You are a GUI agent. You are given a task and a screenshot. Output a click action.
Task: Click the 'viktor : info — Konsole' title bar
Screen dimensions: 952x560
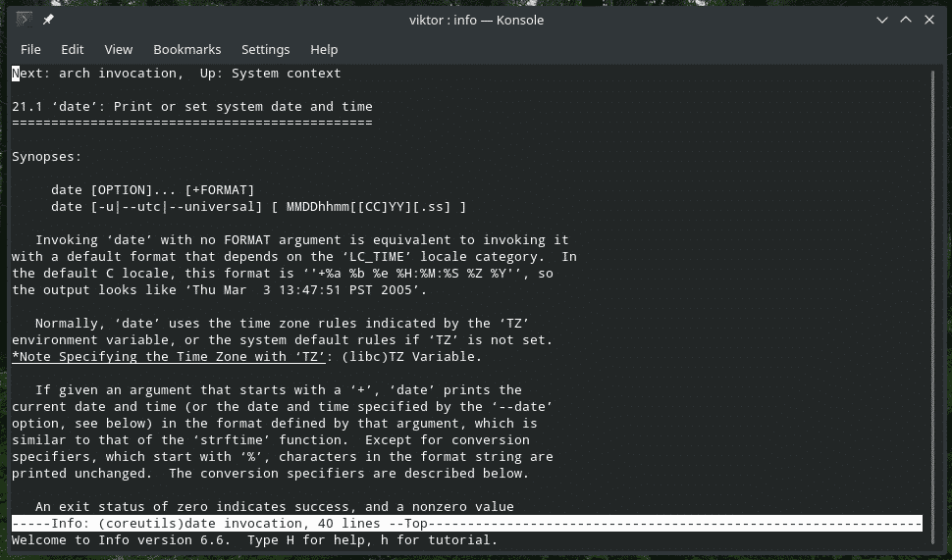tap(475, 20)
